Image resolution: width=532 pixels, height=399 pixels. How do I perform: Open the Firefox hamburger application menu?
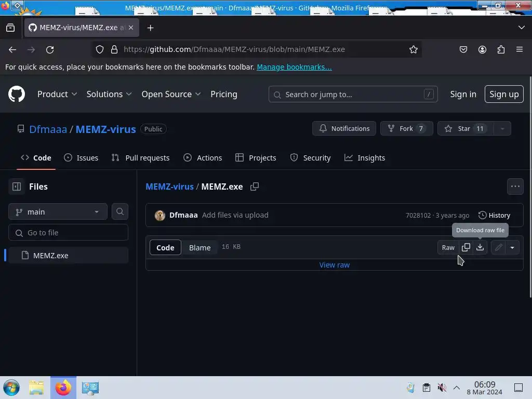tap(520, 49)
